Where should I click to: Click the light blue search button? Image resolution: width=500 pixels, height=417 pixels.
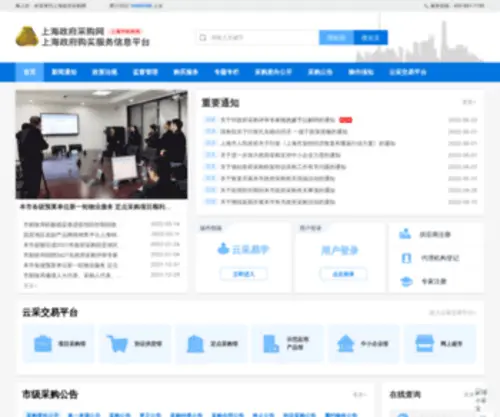tap(336, 38)
